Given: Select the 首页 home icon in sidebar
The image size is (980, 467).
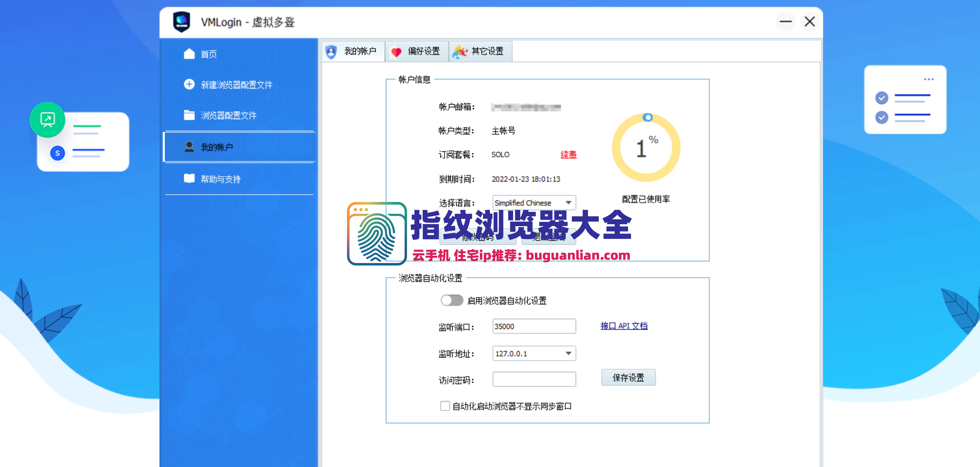Looking at the screenshot, I should [189, 53].
